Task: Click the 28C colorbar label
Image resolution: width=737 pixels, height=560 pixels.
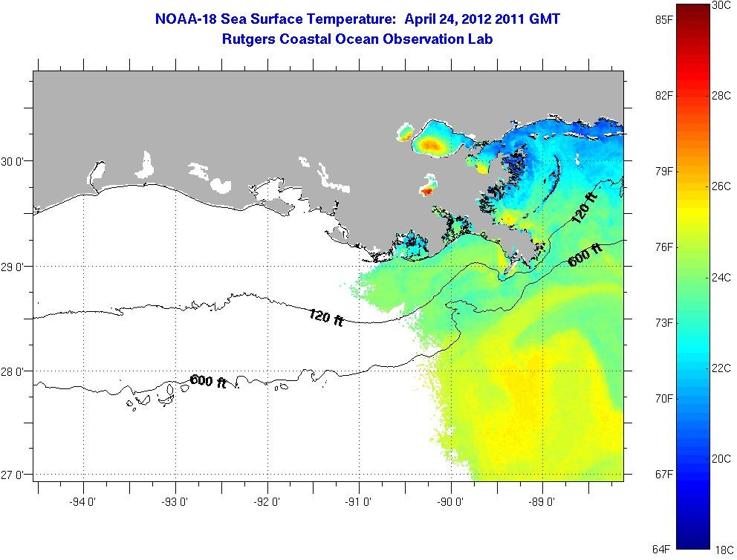Action: click(722, 96)
